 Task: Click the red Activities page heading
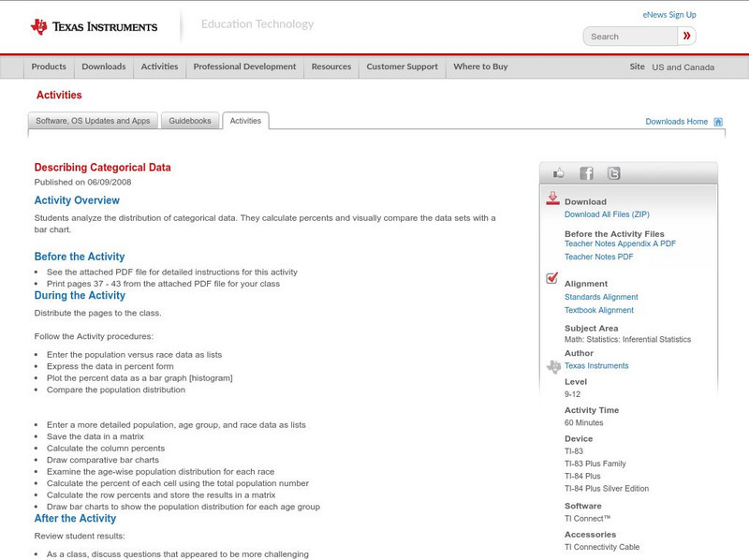click(x=59, y=96)
